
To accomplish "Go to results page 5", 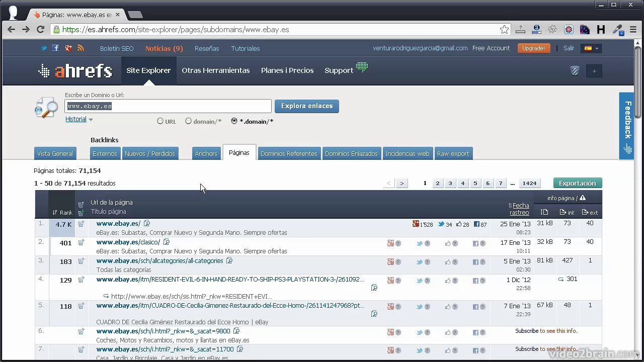I will coord(475,183).
